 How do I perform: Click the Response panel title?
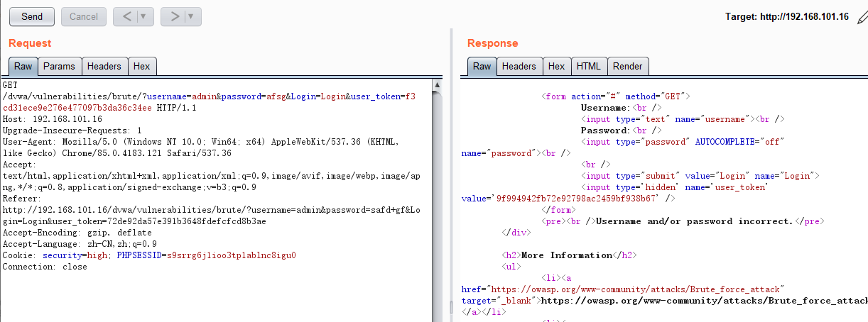493,43
